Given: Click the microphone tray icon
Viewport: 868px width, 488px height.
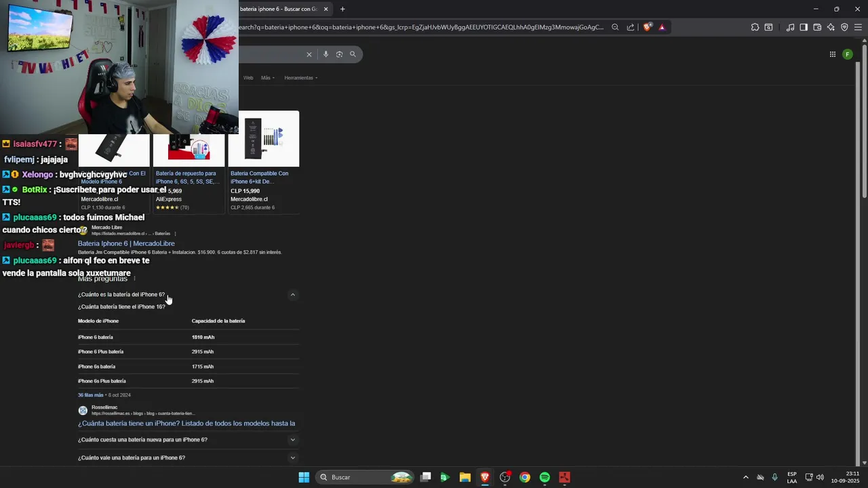Looking at the screenshot, I should click(774, 477).
